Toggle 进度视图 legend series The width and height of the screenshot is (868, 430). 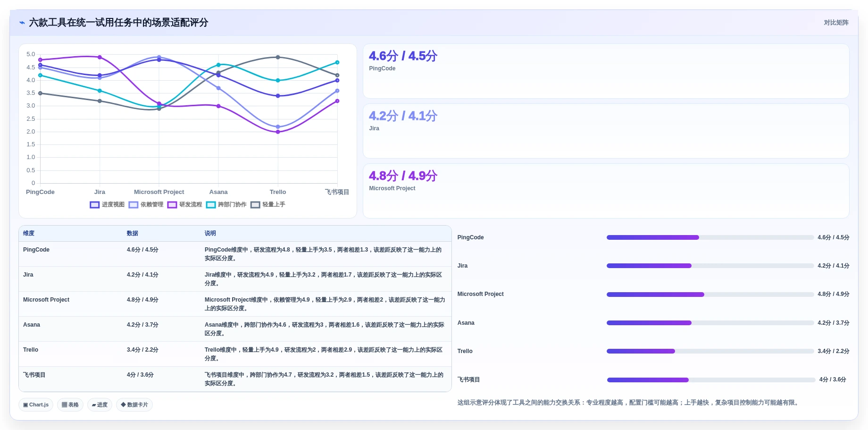(107, 204)
